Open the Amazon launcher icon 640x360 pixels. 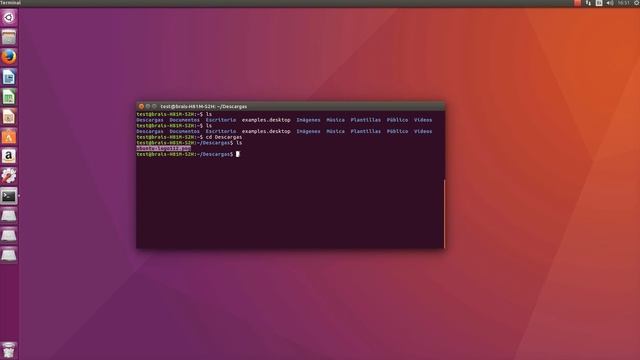click(x=9, y=156)
